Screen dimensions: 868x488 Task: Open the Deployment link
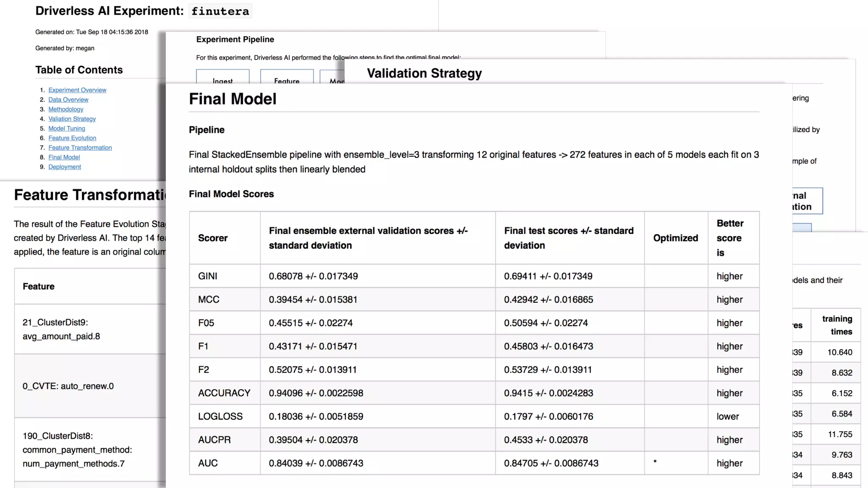tap(64, 167)
